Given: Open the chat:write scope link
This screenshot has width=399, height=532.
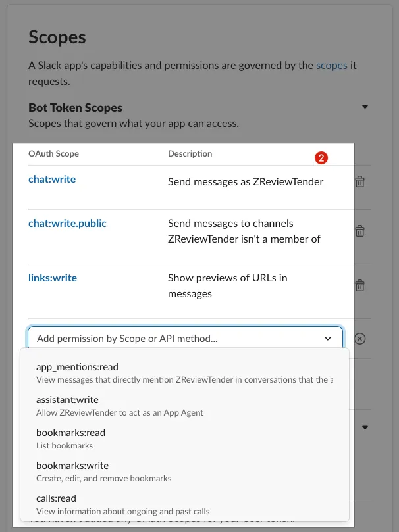Looking at the screenshot, I should tap(52, 179).
